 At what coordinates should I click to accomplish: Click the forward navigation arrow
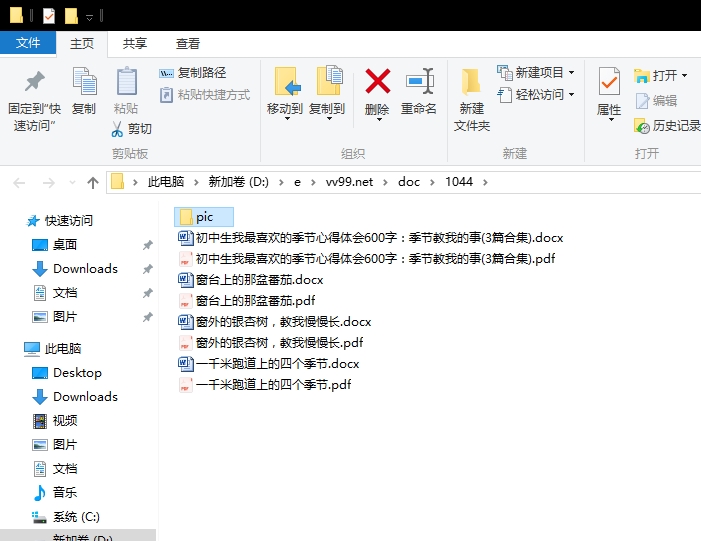click(48, 182)
